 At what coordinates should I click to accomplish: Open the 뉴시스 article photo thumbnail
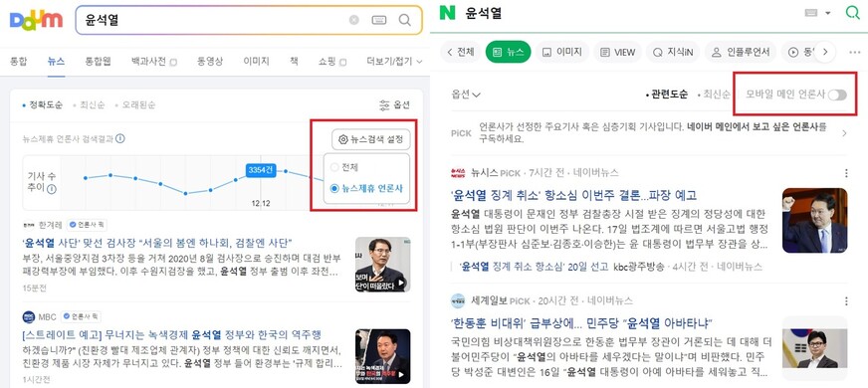point(814,220)
